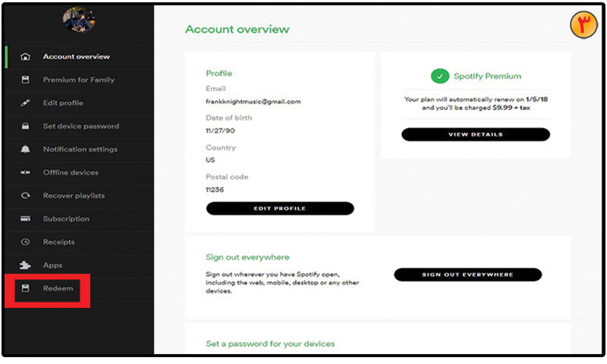
Task: Click the Profile section heading
Action: (x=219, y=73)
